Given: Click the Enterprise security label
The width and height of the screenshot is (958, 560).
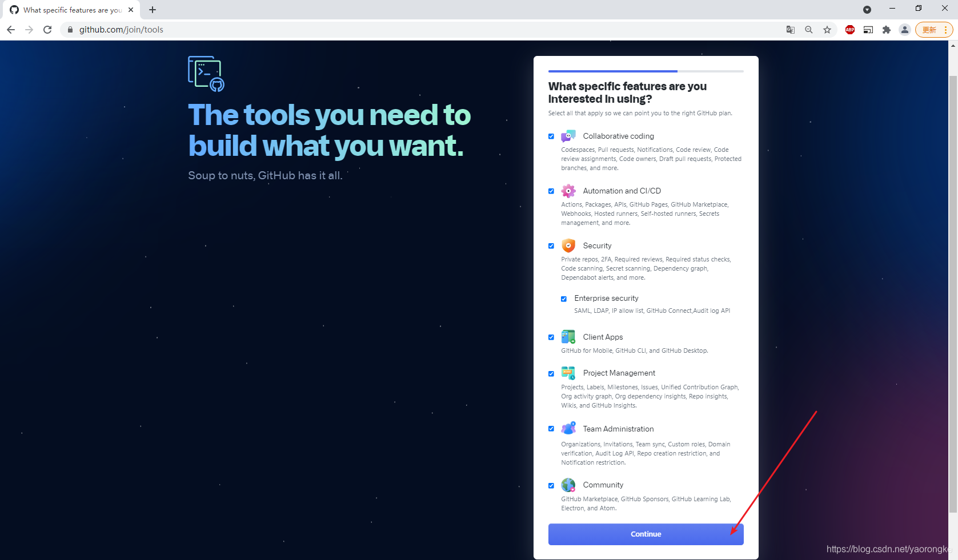Looking at the screenshot, I should click(x=607, y=298).
